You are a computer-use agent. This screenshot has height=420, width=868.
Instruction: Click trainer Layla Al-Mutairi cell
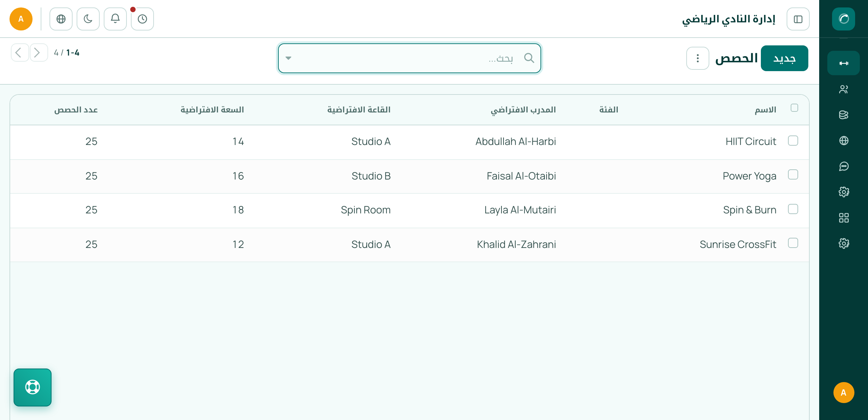[x=520, y=210]
